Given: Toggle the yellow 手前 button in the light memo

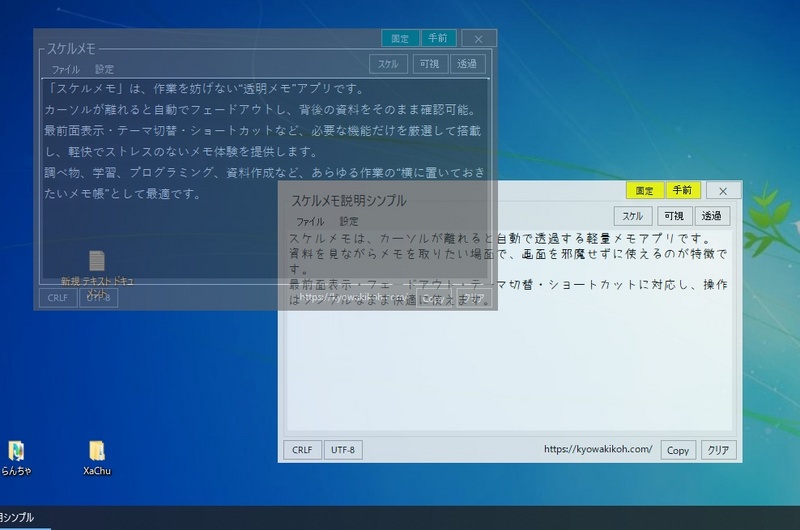Looking at the screenshot, I should tap(681, 190).
